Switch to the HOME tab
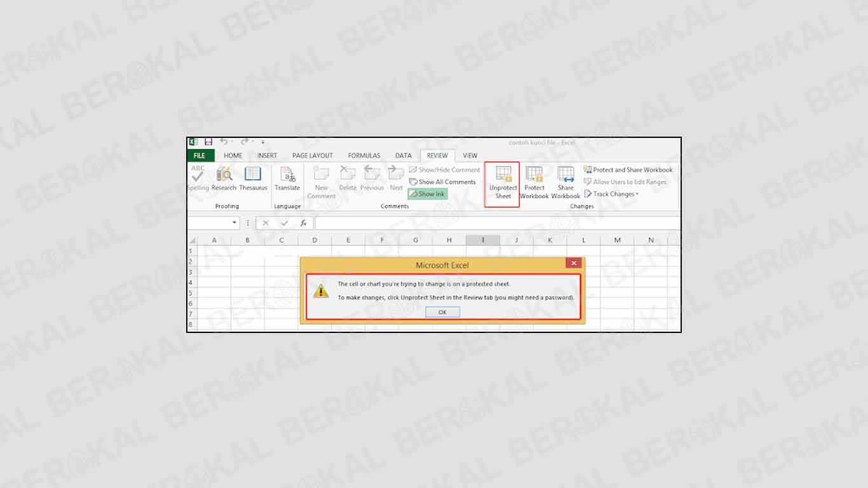 tap(233, 155)
